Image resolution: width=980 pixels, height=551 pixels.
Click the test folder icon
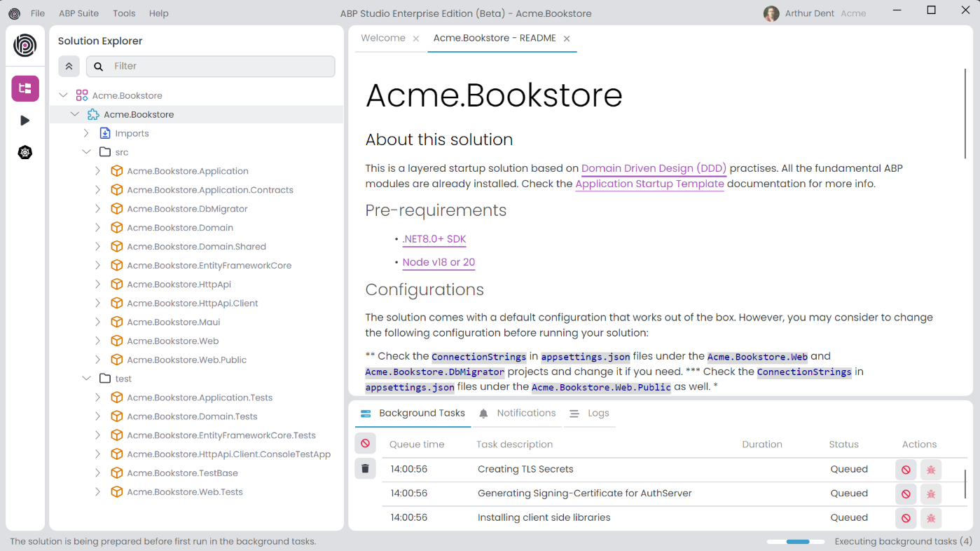pos(105,379)
